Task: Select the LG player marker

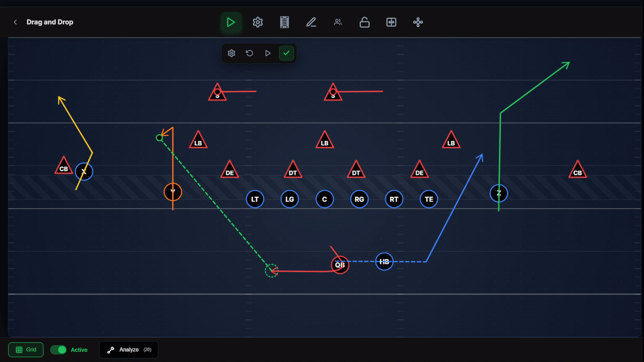Action: 290,200
